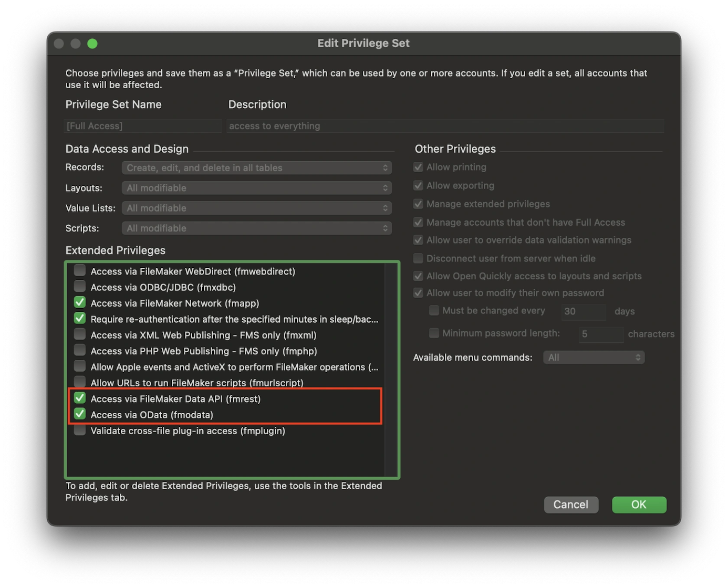Enable Access via FileMaker WebDirect checkbox
The image size is (728, 588).
tap(80, 271)
